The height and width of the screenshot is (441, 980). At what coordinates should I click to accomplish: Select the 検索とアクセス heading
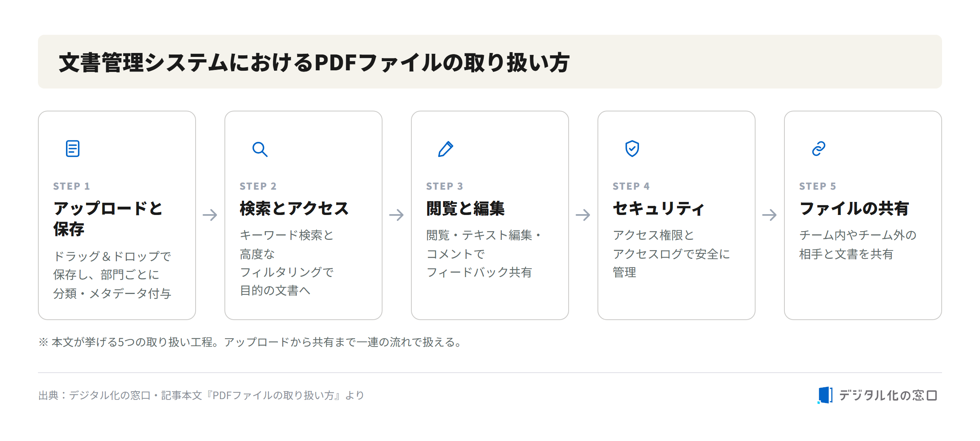click(294, 209)
